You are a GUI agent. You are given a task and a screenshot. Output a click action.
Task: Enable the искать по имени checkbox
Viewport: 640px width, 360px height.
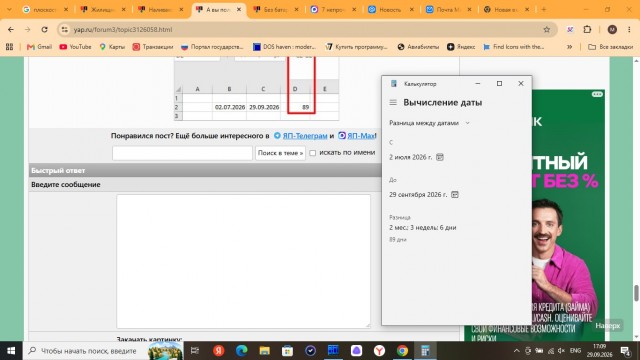313,153
